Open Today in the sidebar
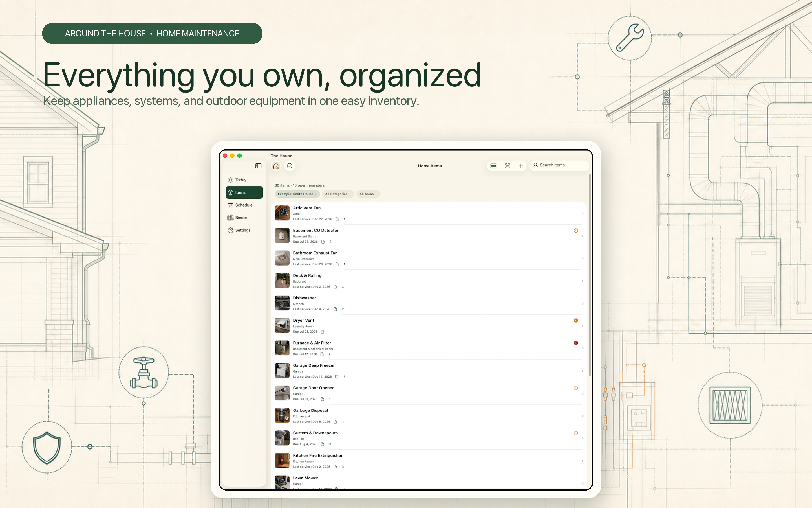The image size is (812, 508). (244, 180)
